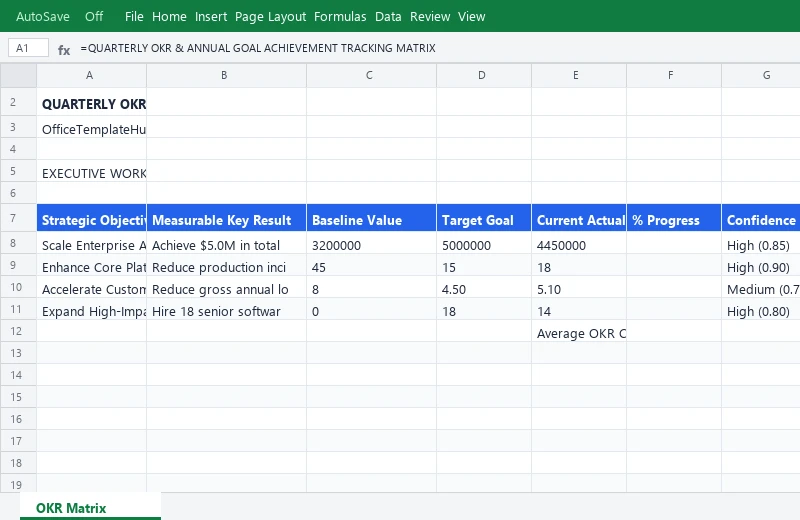Screen dimensions: 800x520
Task: Click the Current Actual header cell
Action: [x=579, y=218]
